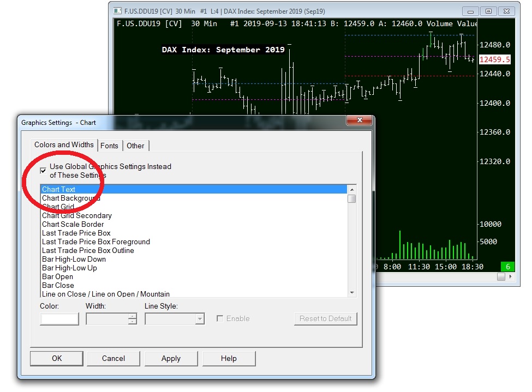This screenshot has width=532, height=392.
Task: Click the 12459.5 last price box
Action: pos(494,59)
